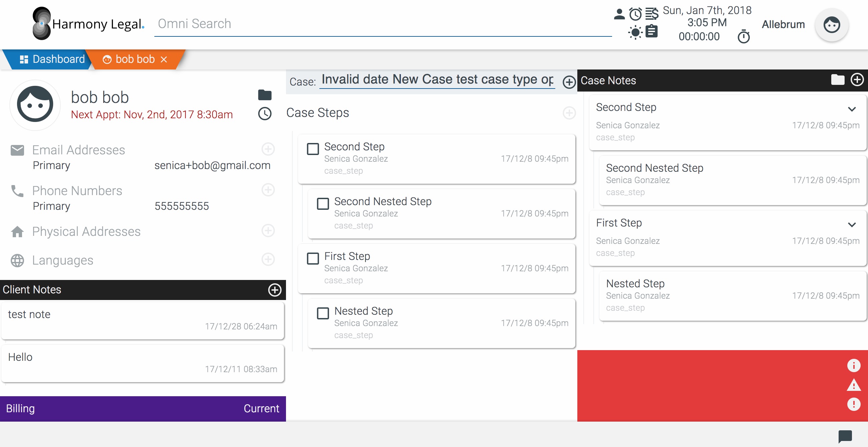Open the Case Notes folder icon

[837, 80]
